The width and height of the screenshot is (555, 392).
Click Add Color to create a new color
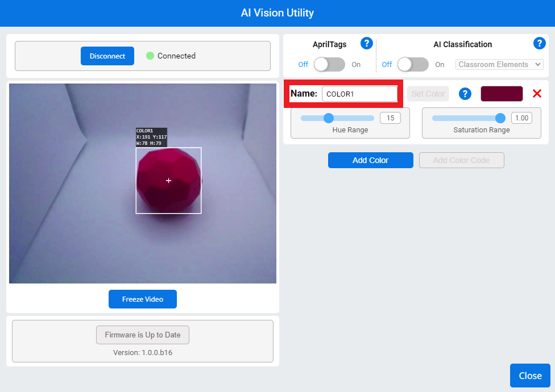[370, 160]
